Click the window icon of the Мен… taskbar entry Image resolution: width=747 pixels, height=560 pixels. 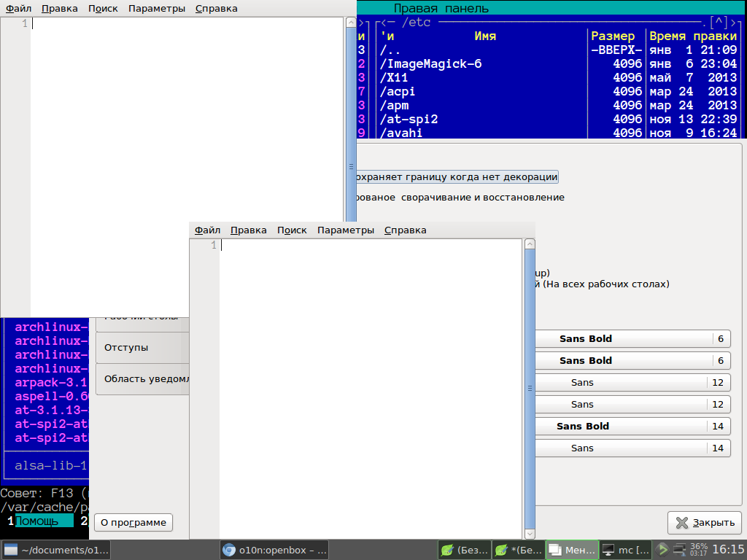(555, 550)
